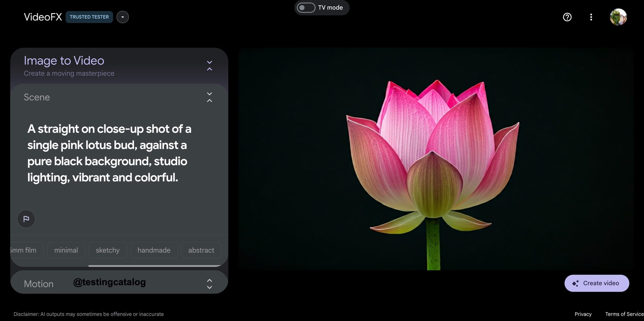Select the minimal style chip
Viewport: 644px width, 321px height.
(x=66, y=250)
